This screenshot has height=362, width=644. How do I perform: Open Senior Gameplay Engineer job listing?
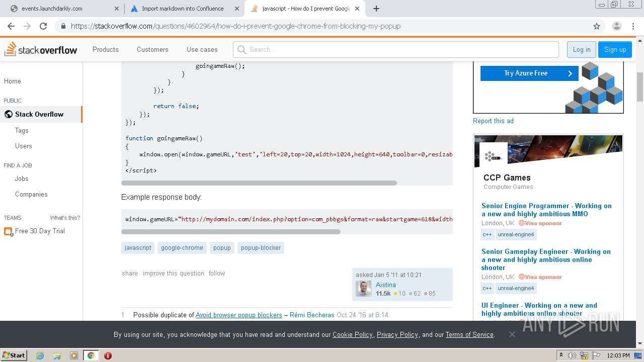tap(546, 259)
